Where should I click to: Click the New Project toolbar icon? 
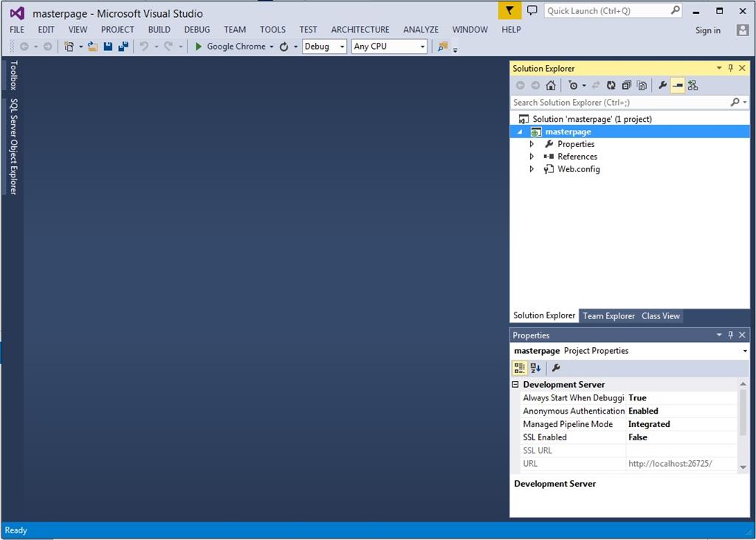69,47
